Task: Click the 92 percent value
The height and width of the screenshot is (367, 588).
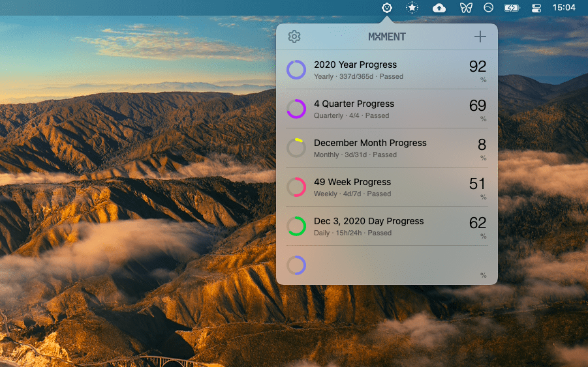Action: pyautogui.click(x=477, y=66)
